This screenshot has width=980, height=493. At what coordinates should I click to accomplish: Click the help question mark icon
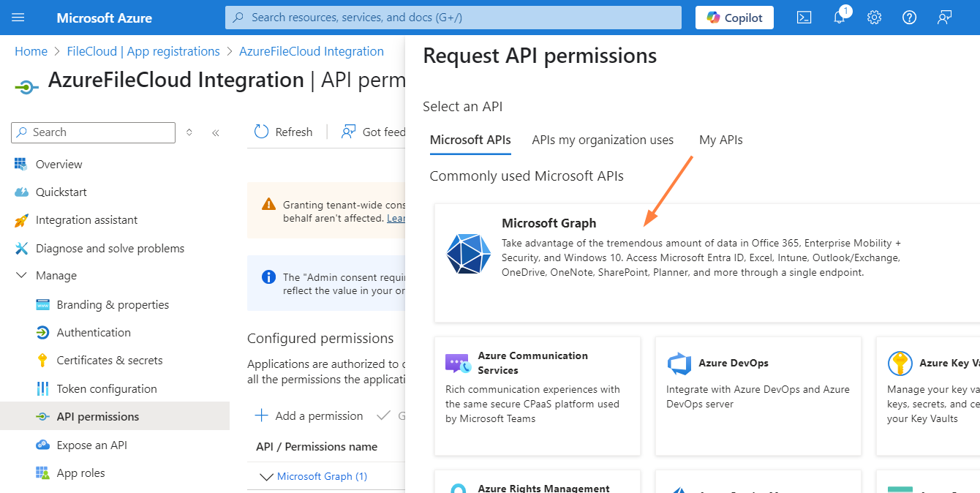[909, 18]
